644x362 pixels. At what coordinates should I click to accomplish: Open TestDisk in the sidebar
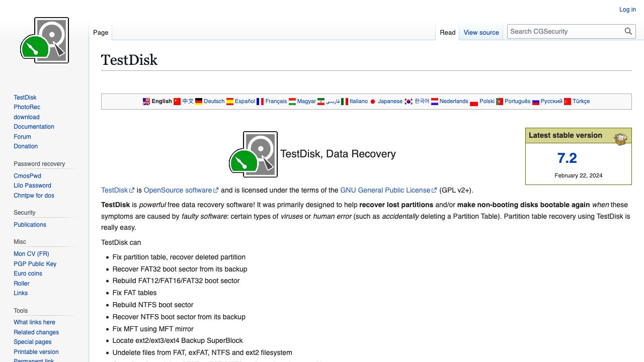tap(25, 98)
